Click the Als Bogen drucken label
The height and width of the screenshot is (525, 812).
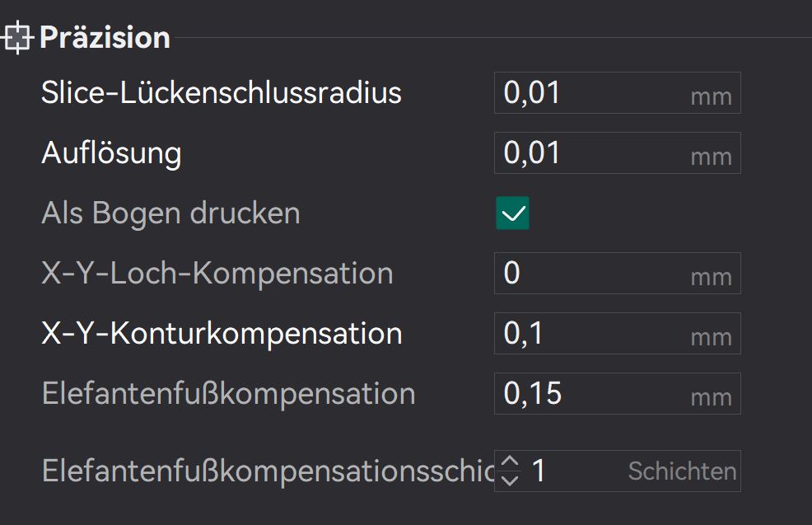click(170, 213)
